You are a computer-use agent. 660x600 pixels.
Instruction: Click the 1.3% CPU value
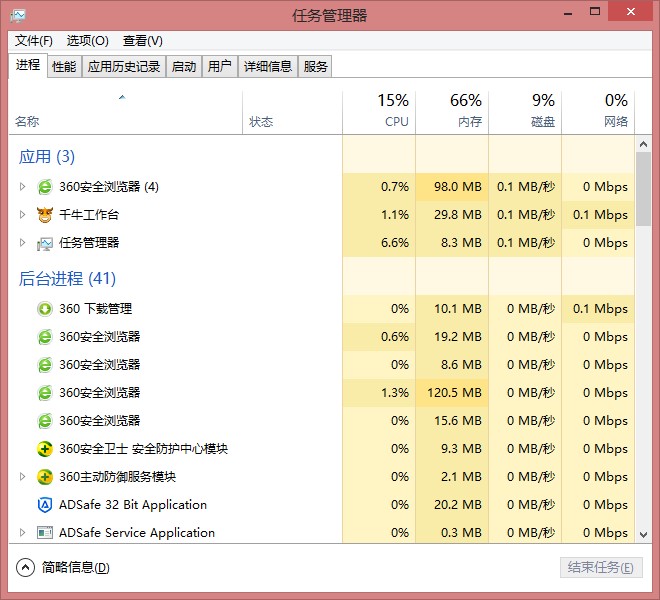pos(394,393)
